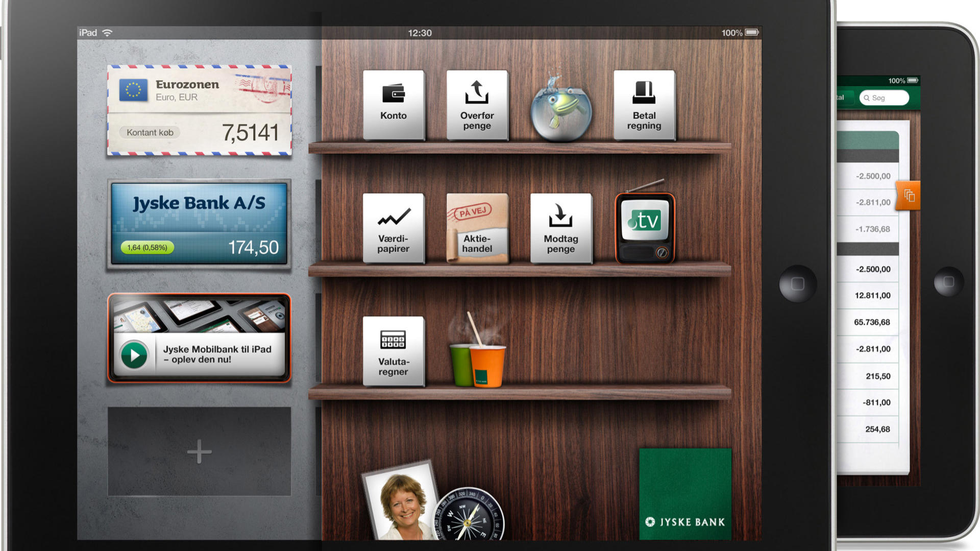Viewport: 980px width, 551px height.
Task: Open the Eurozonen currency widget
Action: coord(199,110)
